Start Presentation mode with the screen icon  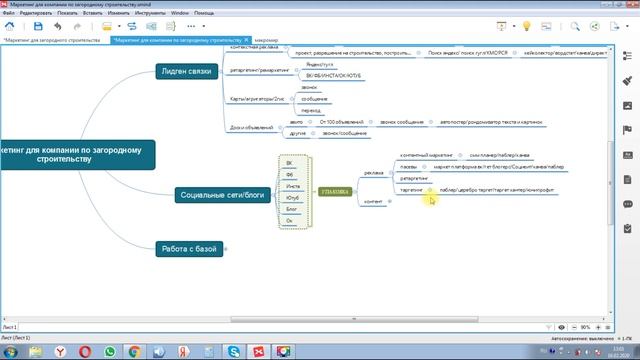[501, 26]
